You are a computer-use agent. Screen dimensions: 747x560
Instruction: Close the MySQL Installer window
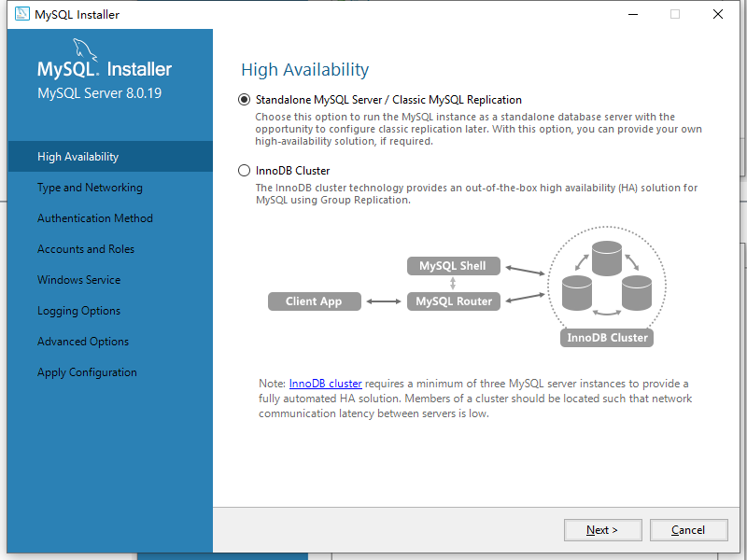(718, 14)
